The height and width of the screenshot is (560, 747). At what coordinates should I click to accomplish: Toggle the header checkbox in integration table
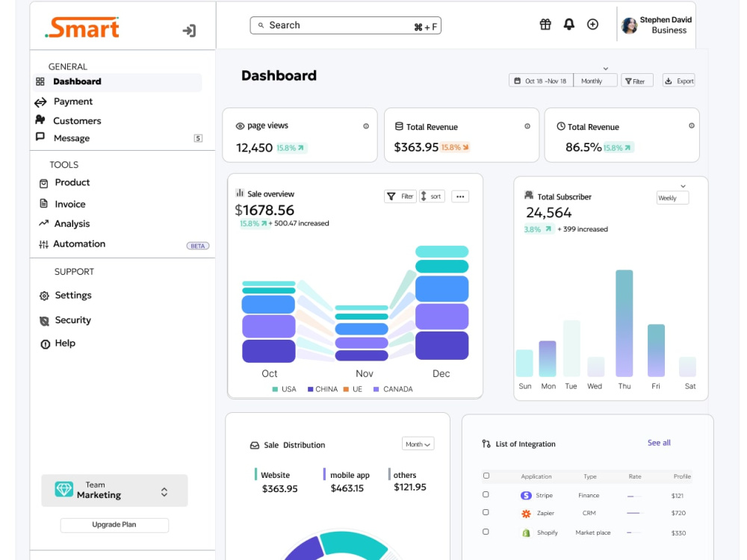pos(486,476)
